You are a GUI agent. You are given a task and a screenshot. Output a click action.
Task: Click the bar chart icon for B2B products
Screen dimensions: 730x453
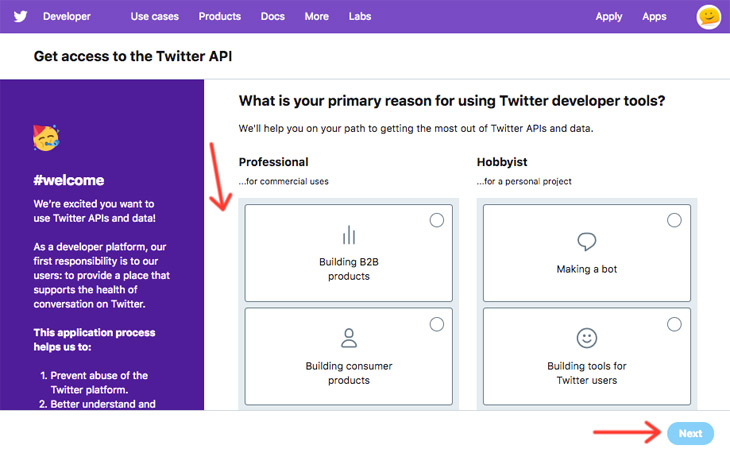[349, 235]
